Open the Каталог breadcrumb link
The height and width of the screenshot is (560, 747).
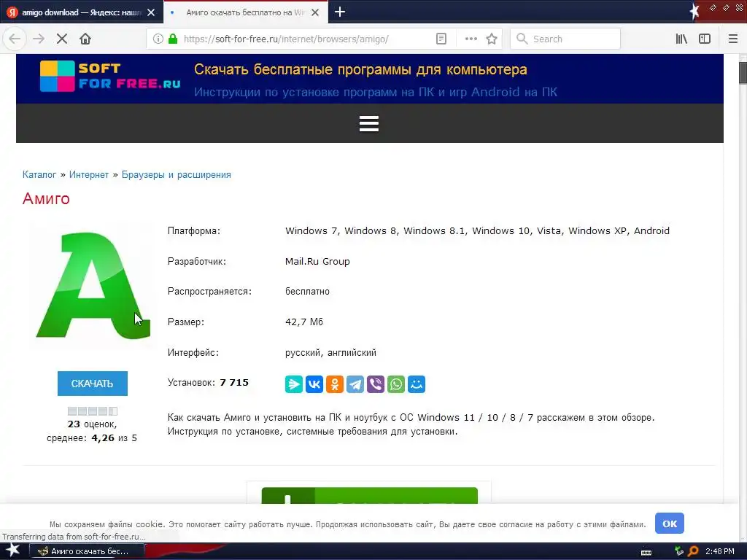point(39,175)
